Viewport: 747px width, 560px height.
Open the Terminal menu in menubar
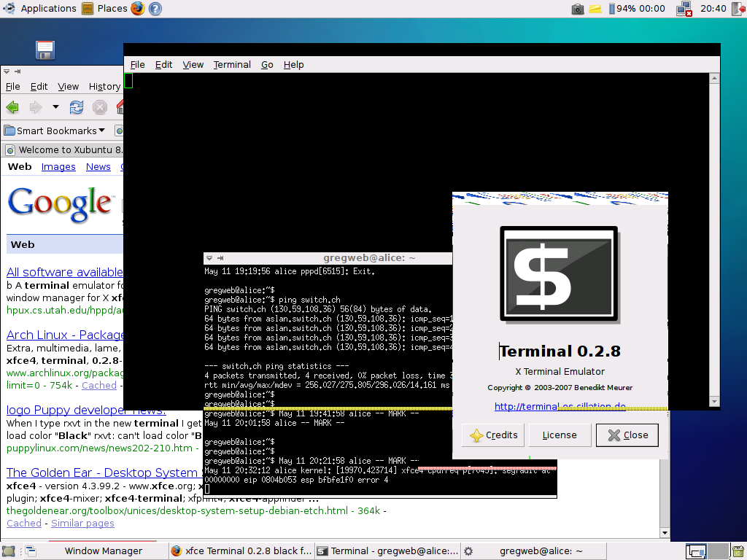[x=232, y=64]
